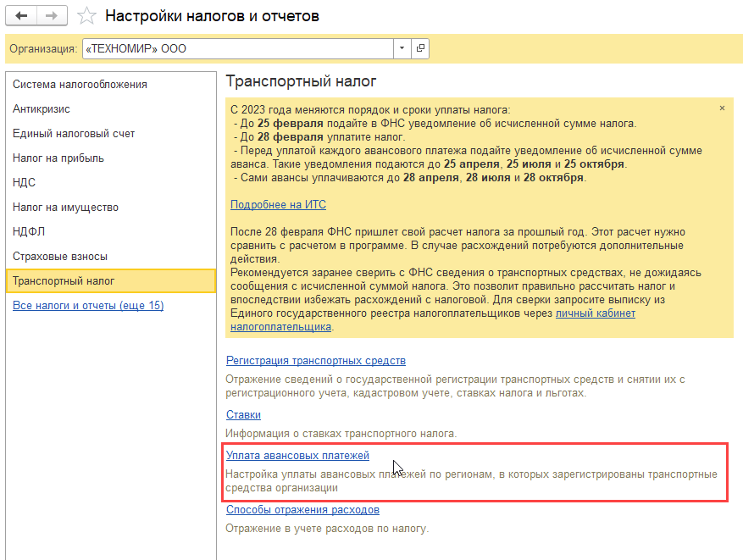
Task: Click text Отражение в учете расходов по налогу
Action: 327,529
